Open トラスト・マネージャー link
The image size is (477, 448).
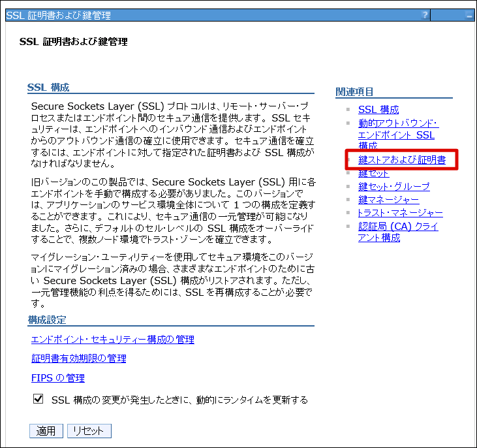(x=401, y=213)
